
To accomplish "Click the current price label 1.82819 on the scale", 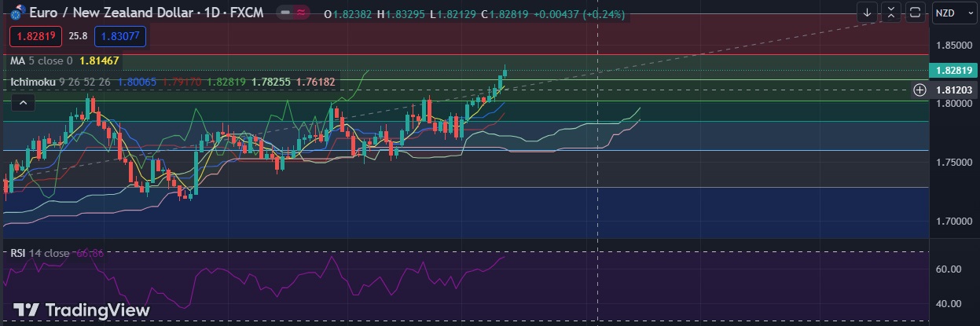I will tap(952, 70).
